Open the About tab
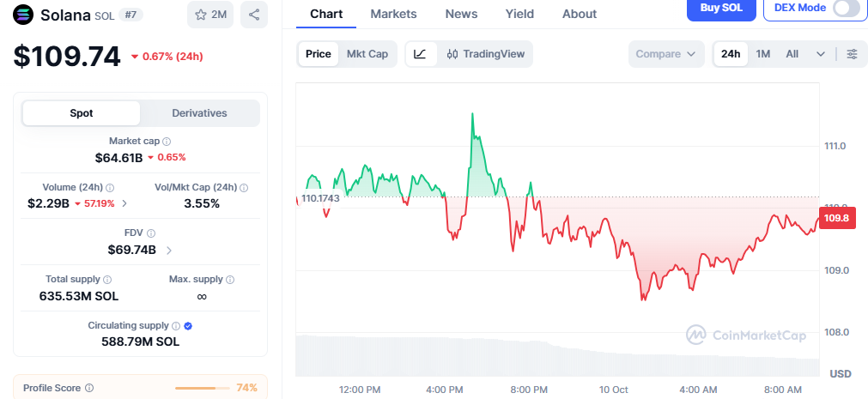 (580, 14)
